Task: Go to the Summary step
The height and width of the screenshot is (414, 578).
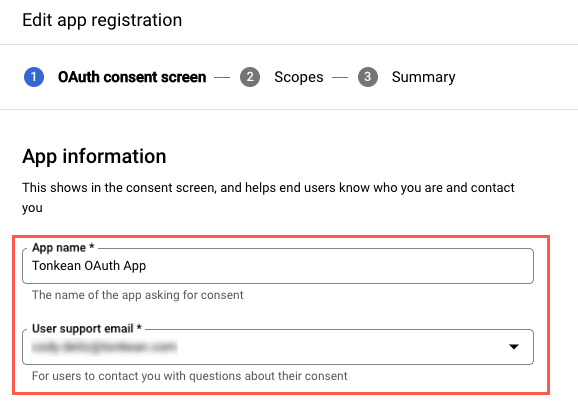Action: (x=424, y=77)
